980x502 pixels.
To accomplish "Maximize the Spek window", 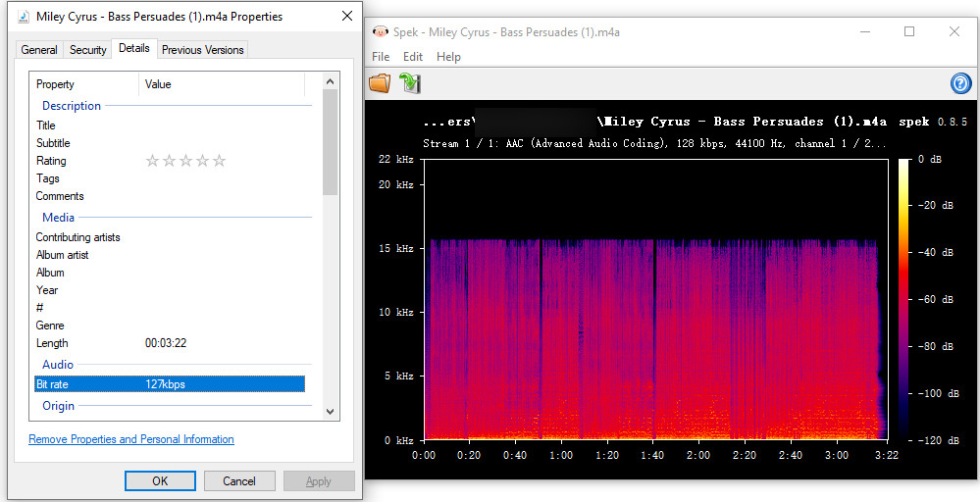I will (909, 31).
